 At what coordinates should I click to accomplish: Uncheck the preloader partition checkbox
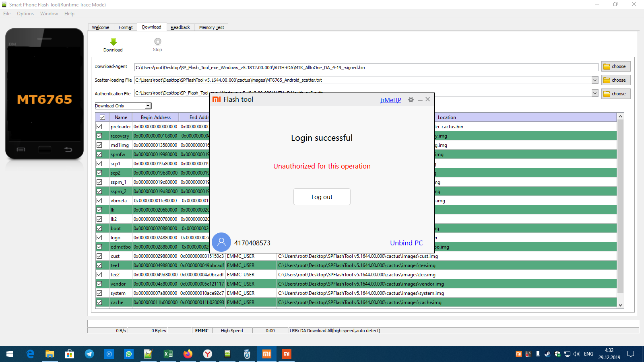(x=99, y=126)
